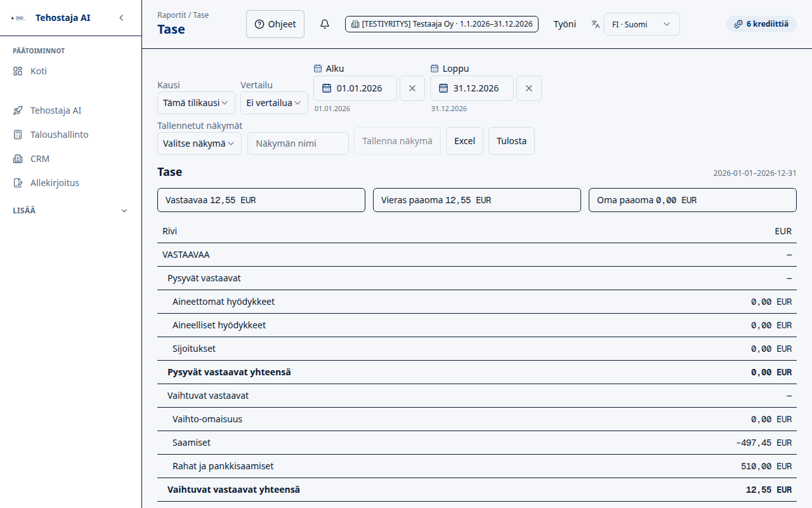Click the Sijoitukset row label

tap(194, 349)
